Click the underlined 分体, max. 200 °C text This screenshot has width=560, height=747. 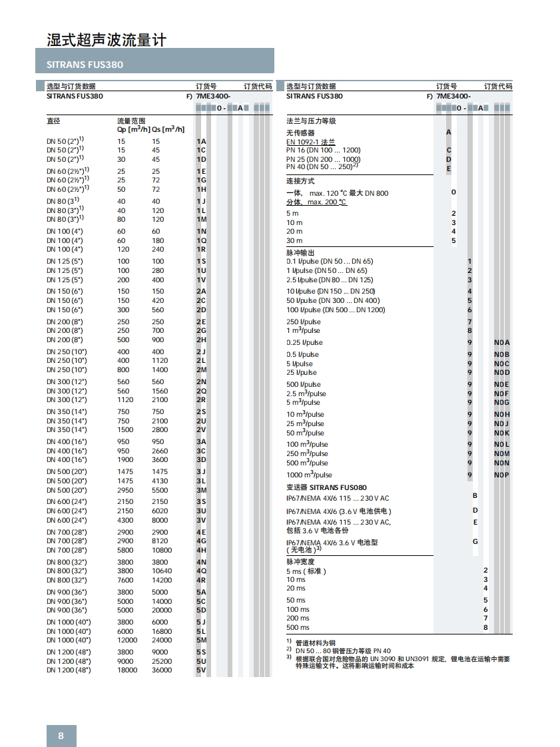(316, 202)
